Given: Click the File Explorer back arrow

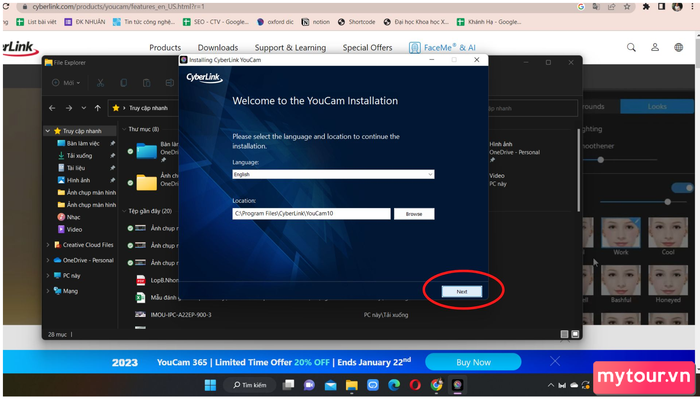Looking at the screenshot, I should point(52,108).
